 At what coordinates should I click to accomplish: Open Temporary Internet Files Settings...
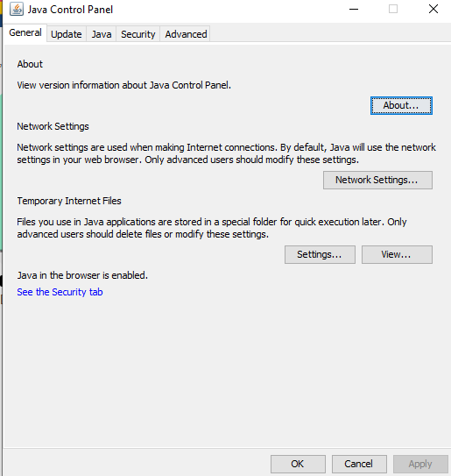[x=320, y=254]
